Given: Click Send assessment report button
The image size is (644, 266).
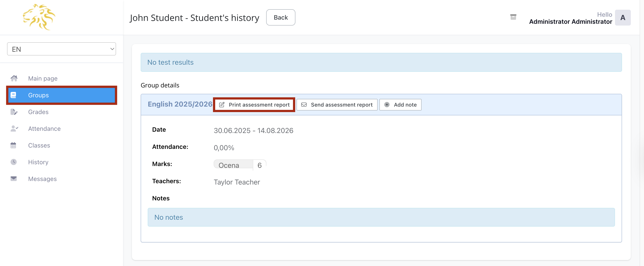Looking at the screenshot, I should coord(337,105).
